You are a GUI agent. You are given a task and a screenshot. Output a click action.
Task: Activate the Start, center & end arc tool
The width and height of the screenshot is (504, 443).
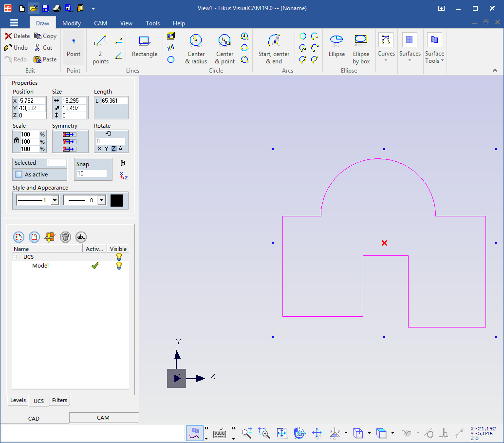click(274, 49)
